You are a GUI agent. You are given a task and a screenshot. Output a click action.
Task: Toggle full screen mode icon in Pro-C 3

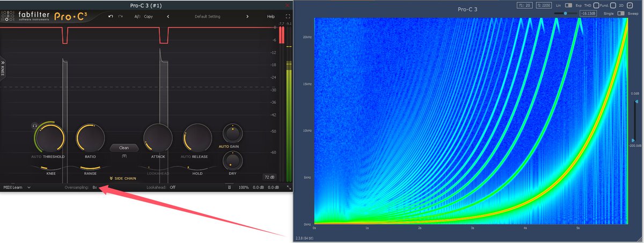[288, 17]
